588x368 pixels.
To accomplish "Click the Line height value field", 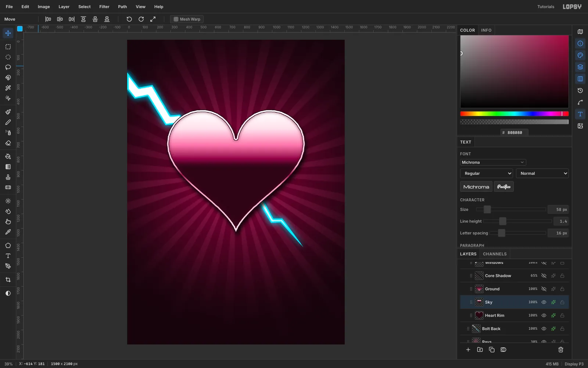I will point(561,221).
